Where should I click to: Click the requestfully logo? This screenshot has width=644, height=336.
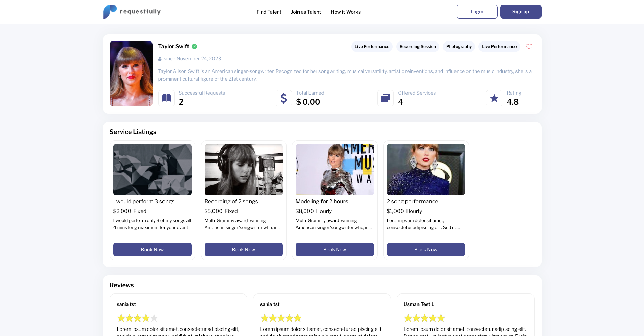point(132,12)
